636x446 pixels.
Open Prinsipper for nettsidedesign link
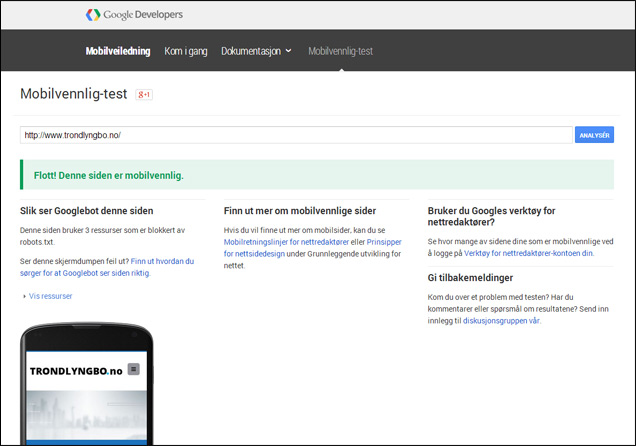[x=313, y=248]
